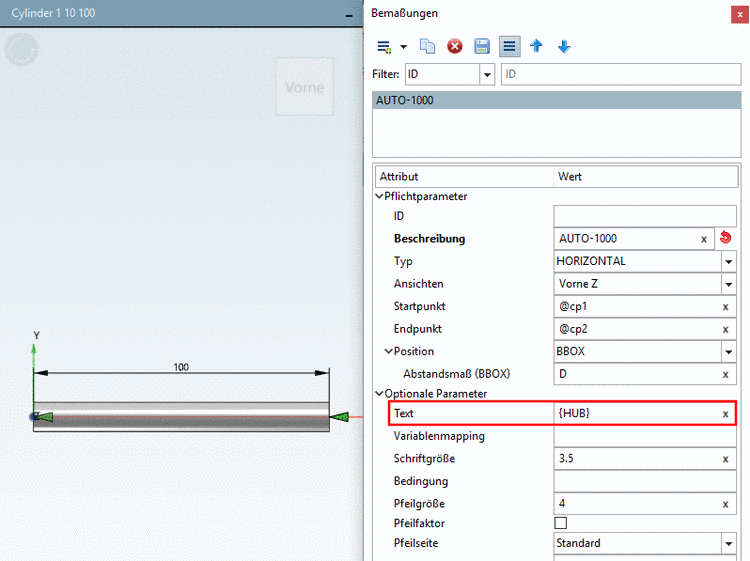Clear the Abstandsmaß field with x
750x561 pixels.
(725, 374)
